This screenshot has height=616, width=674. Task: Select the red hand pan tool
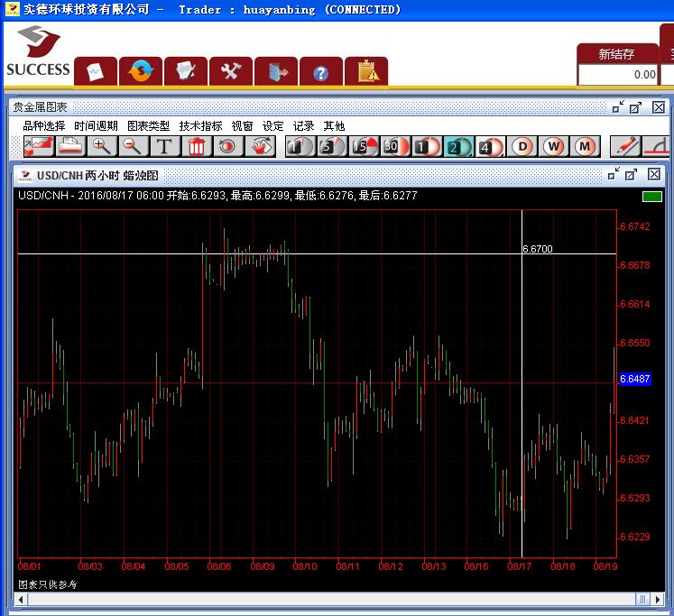point(260,147)
